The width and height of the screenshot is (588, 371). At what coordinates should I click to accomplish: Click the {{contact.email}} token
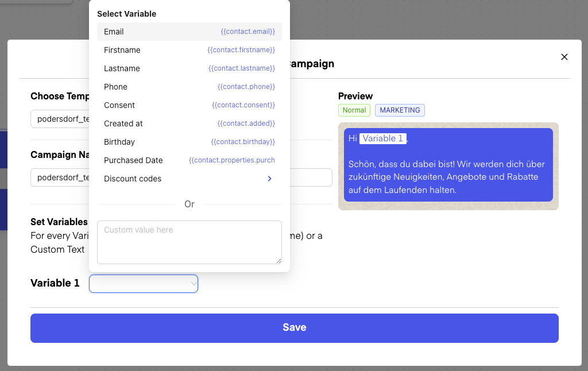click(247, 32)
